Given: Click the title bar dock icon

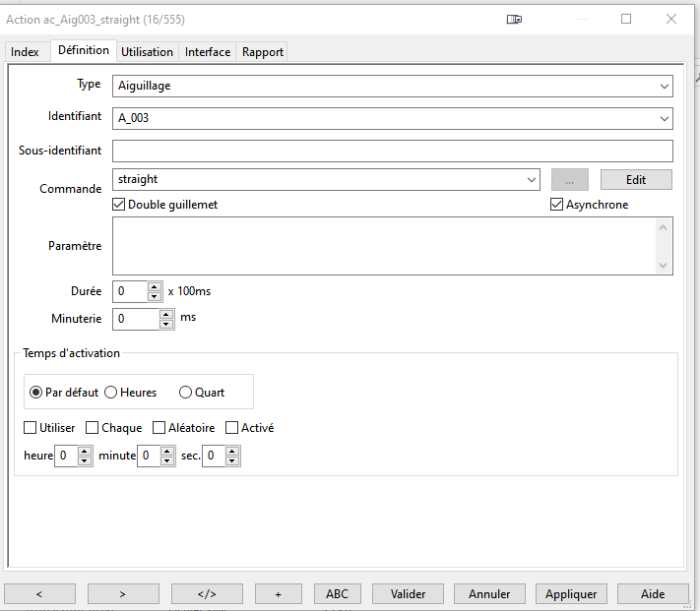Looking at the screenshot, I should tap(514, 19).
